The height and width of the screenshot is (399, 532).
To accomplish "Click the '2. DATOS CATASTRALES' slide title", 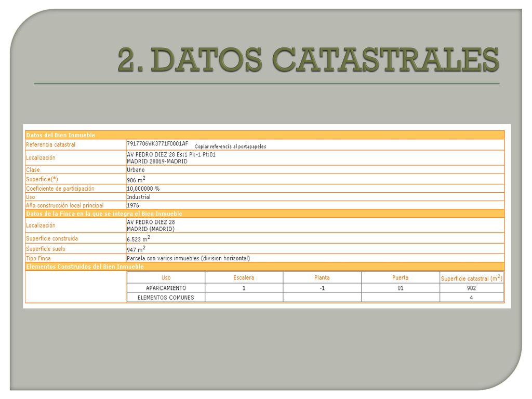I will tap(309, 59).
